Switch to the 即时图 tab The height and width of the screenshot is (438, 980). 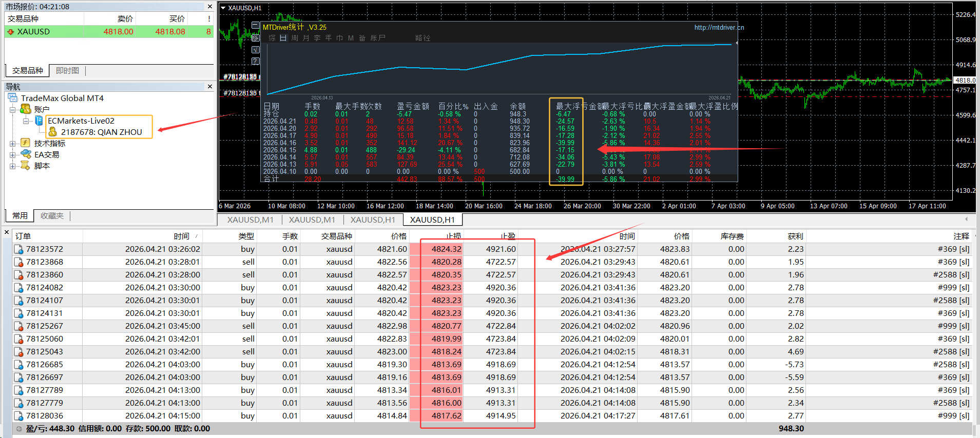tap(67, 71)
